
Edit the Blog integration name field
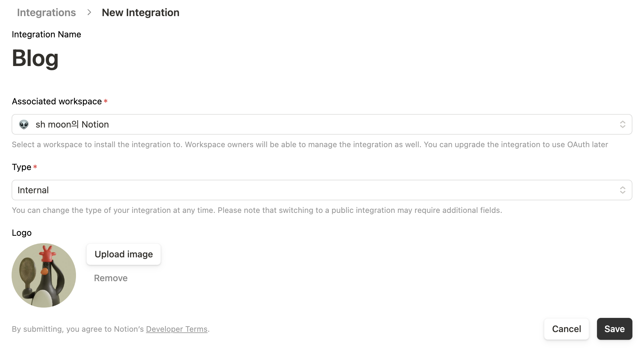point(35,58)
